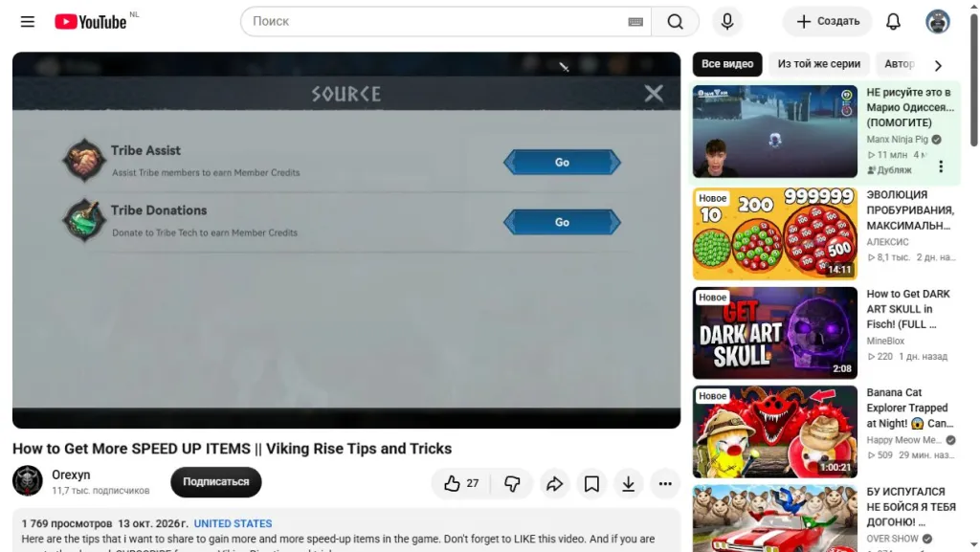Select the Из той же серии chip

click(x=819, y=64)
